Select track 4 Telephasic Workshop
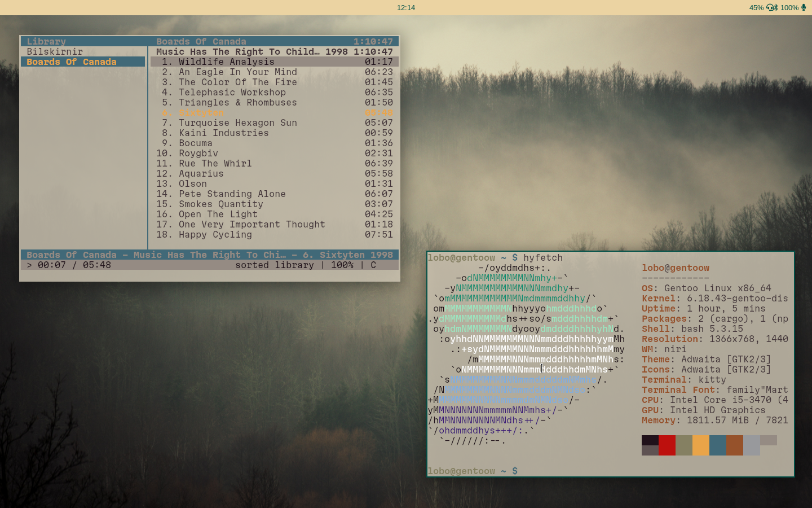 coord(275,92)
